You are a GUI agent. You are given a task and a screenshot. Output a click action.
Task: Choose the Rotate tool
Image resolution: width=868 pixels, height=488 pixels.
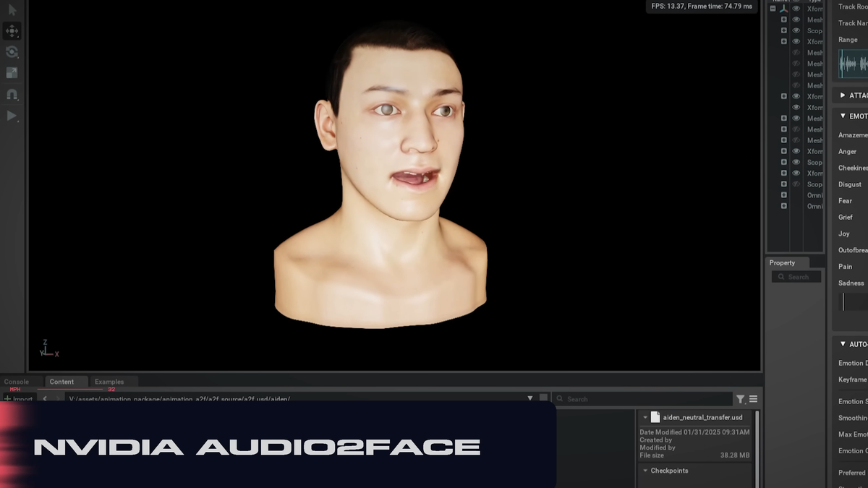click(12, 52)
